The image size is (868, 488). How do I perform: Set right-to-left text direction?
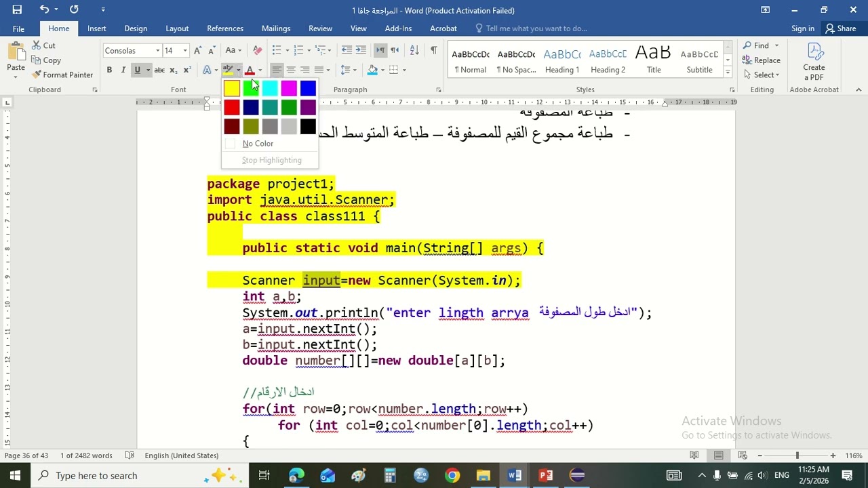395,50
